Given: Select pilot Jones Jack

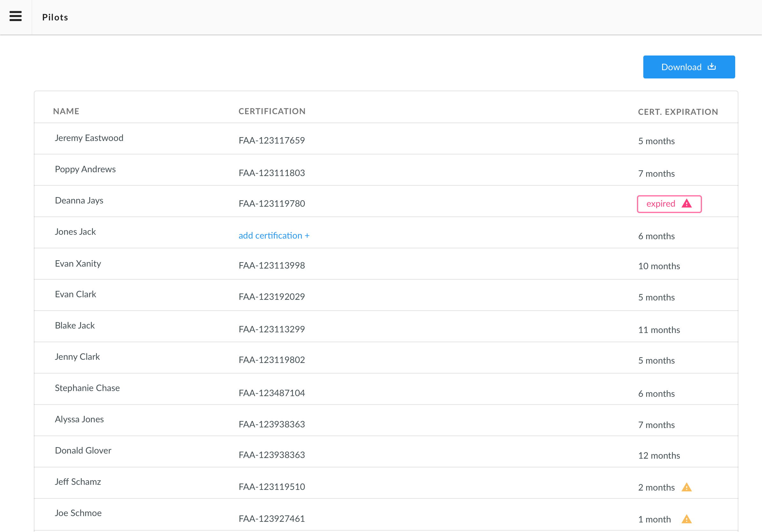Looking at the screenshot, I should tap(75, 232).
